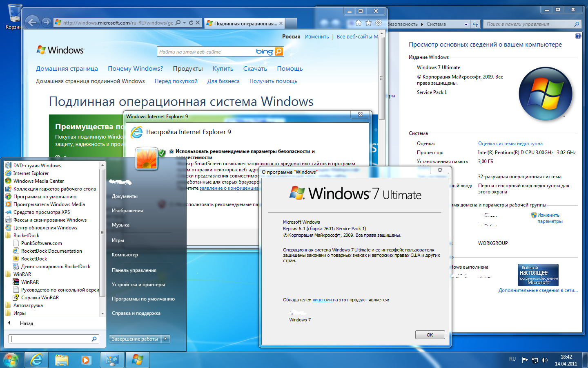Image resolution: width=588 pixels, height=368 pixels.
Task: Open Панель управления in Start menu
Action: click(134, 270)
